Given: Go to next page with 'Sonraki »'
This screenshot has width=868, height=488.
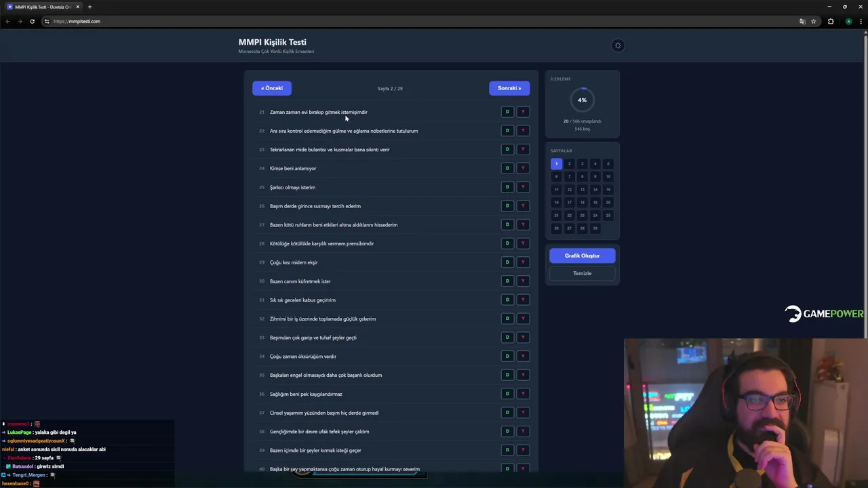Looking at the screenshot, I should [509, 88].
